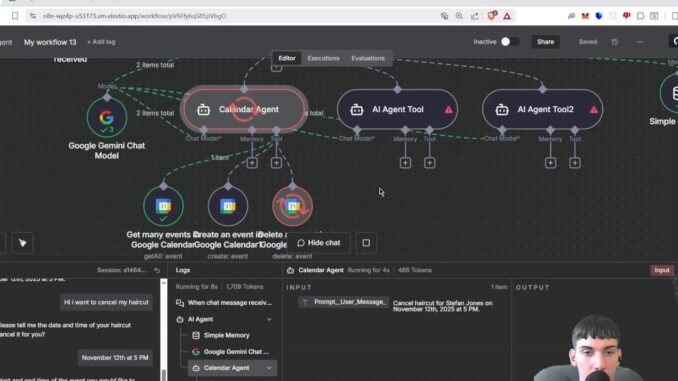Viewport: 678px width, 381px height.
Task: Select the AI Agent Tool node
Action: click(x=397, y=109)
